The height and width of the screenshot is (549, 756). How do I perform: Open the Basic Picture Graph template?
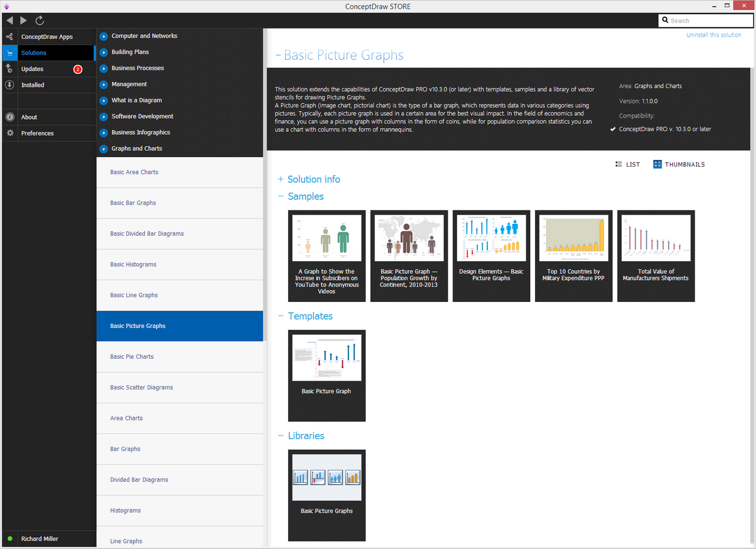pyautogui.click(x=327, y=376)
